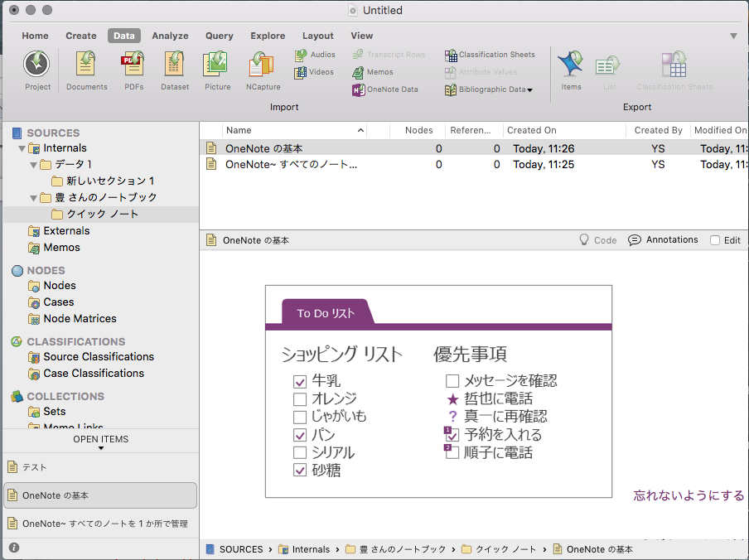
Task: Uncheck the 砂糖 checkbox
Action: point(299,471)
